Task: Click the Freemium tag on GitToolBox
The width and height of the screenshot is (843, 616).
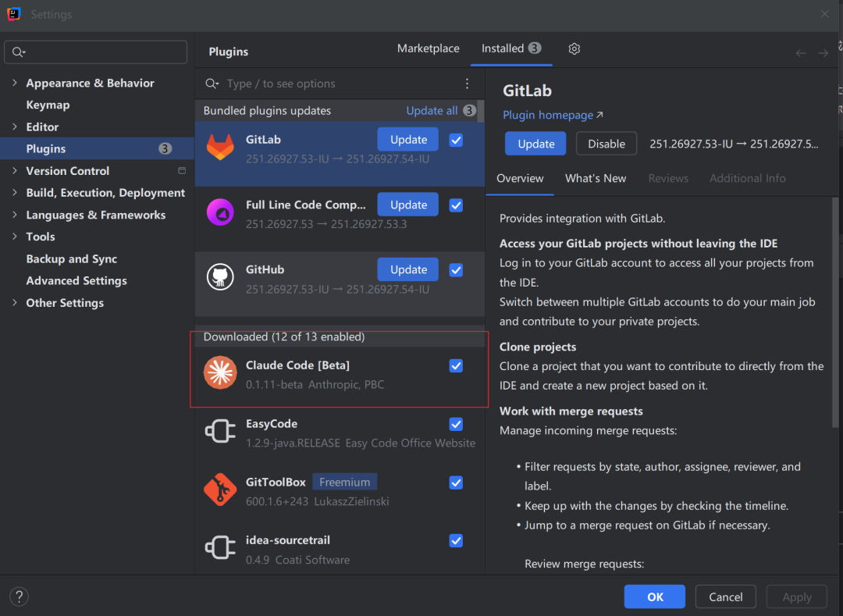Action: pyautogui.click(x=345, y=482)
